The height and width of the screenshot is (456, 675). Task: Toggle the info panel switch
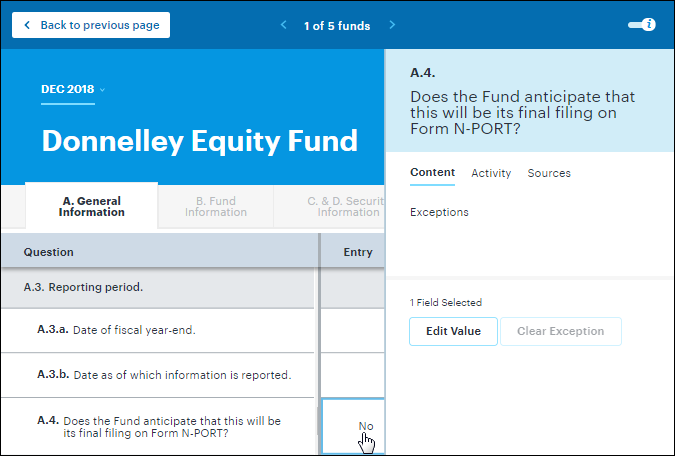click(x=641, y=25)
